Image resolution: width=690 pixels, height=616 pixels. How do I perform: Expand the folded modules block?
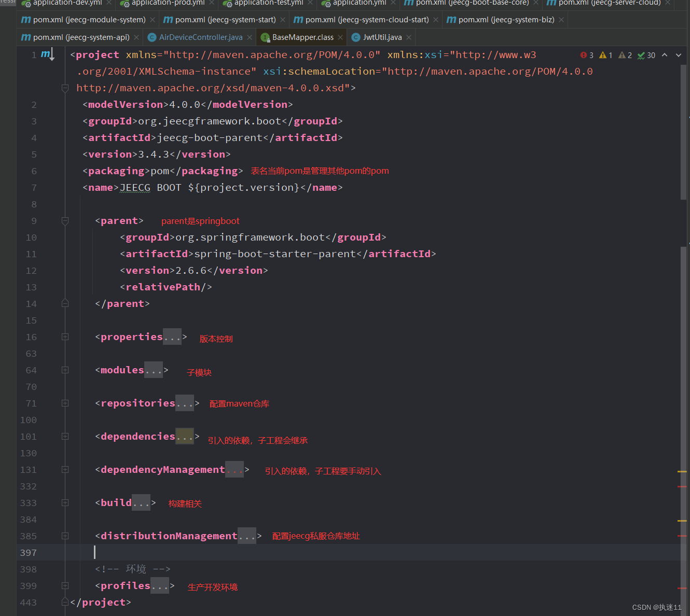65,370
